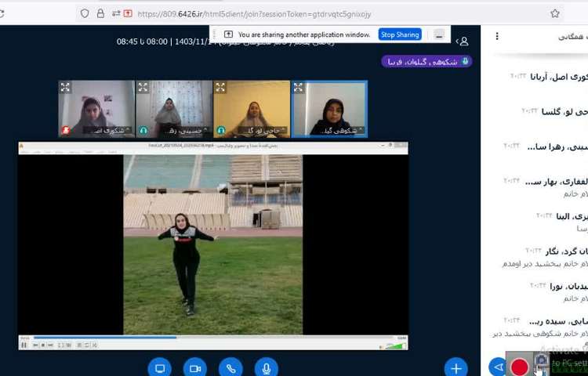The image size is (588, 376).
Task: Click the VLC player title bar
Action: click(213, 145)
